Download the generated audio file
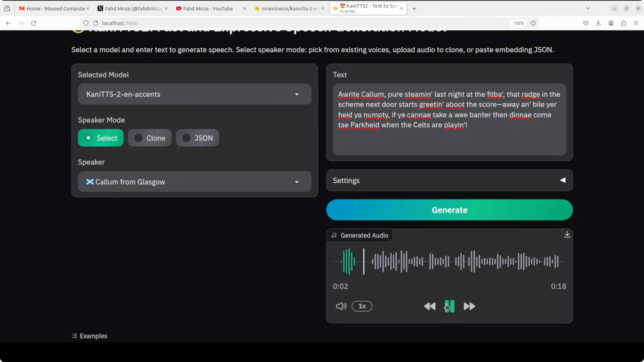This screenshot has width=644, height=362. (x=567, y=235)
